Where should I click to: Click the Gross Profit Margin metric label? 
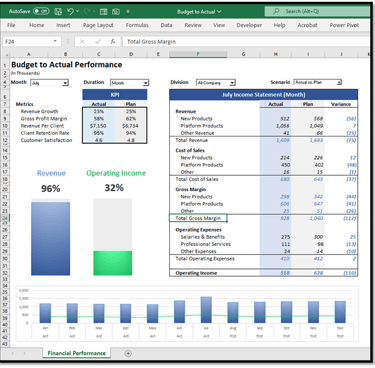44,119
